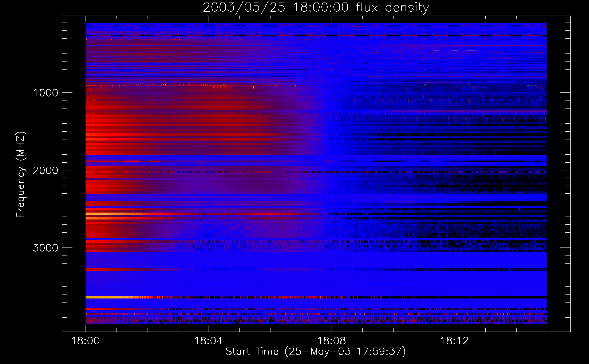Click the "18:00" time tick label
589x364 pixels.
pos(86,341)
